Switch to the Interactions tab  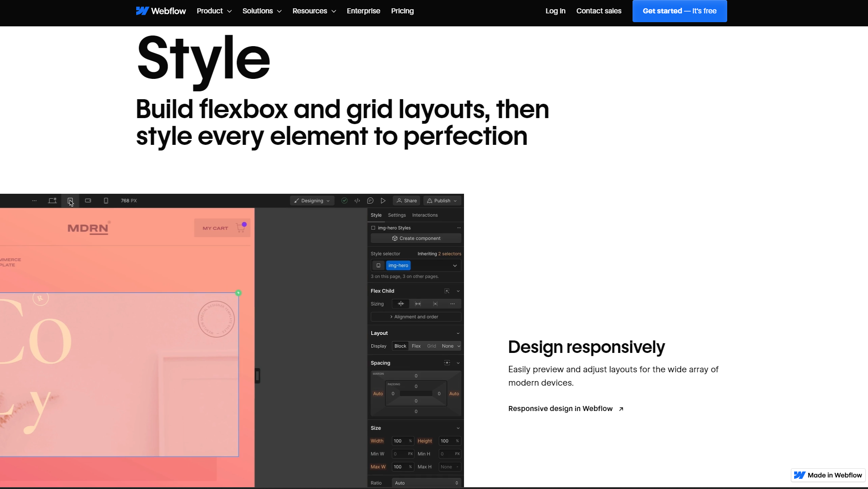click(x=424, y=215)
